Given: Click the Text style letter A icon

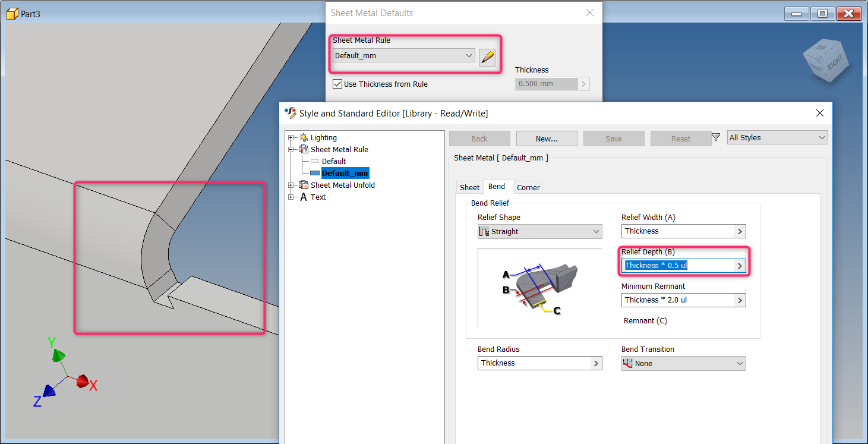Looking at the screenshot, I should coord(304,197).
